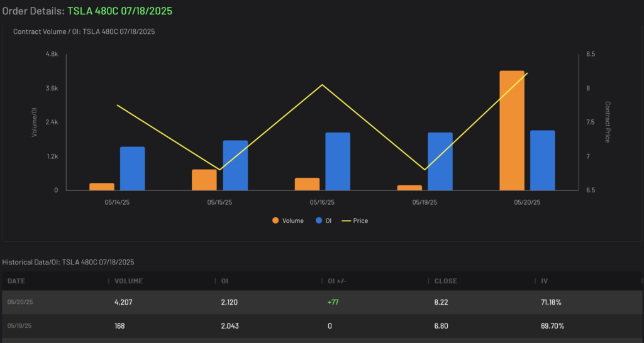Sort table by DATE column header
Image resolution: width=644 pixels, height=343 pixels.
point(16,281)
